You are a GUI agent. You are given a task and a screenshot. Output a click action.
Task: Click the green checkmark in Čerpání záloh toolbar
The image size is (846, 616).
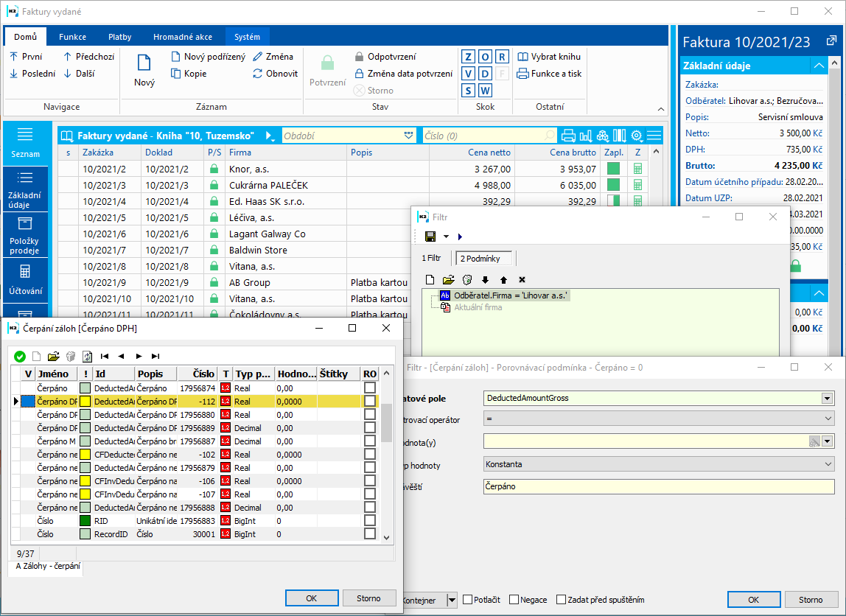tap(20, 356)
